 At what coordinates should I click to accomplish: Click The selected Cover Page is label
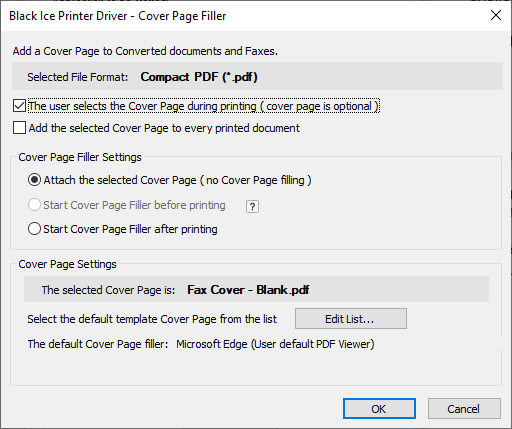click(108, 290)
